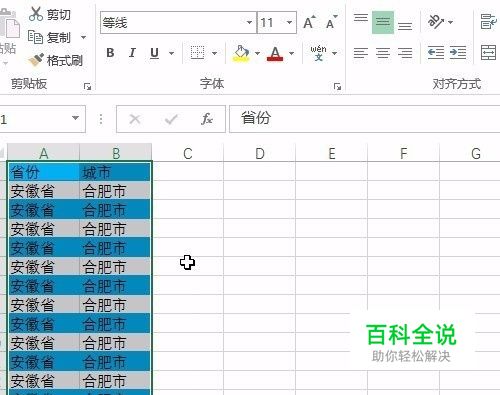Increase font size with large A icon
Screen dimensions: 500x395
click(309, 23)
